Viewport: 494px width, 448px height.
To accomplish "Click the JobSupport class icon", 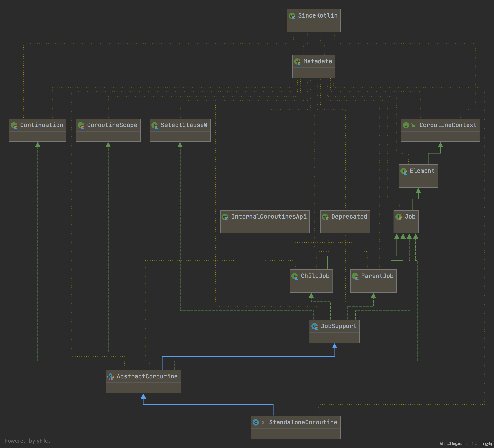I will (315, 327).
